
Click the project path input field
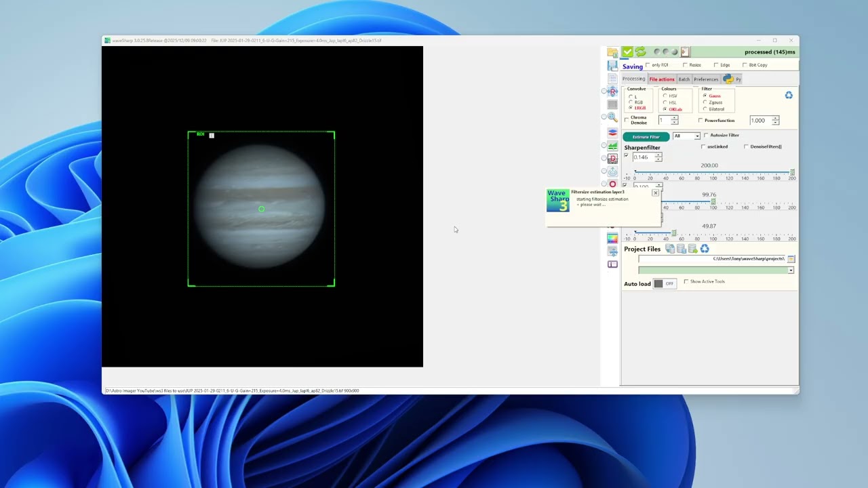pyautogui.click(x=712, y=259)
